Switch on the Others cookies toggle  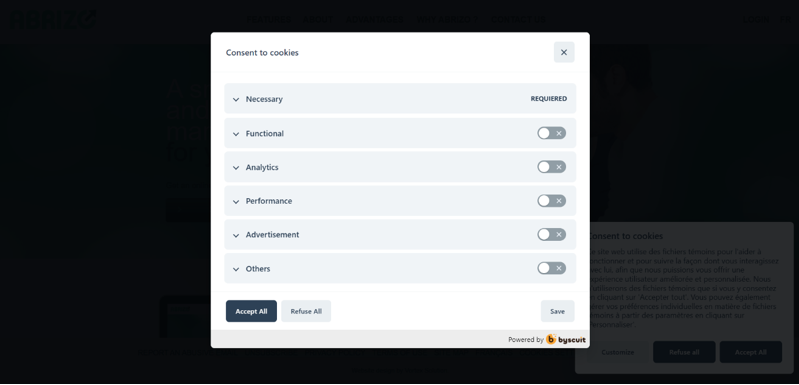click(551, 268)
